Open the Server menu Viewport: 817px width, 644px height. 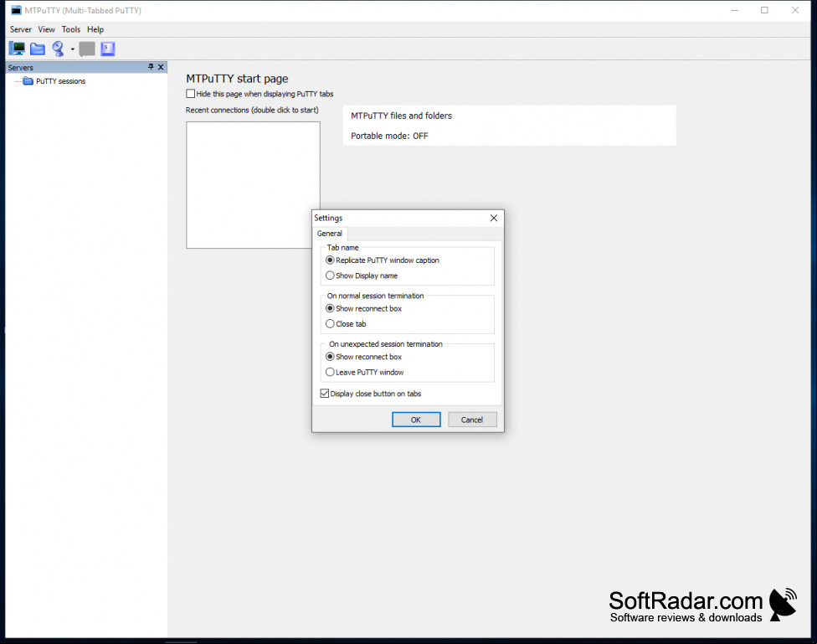tap(21, 29)
